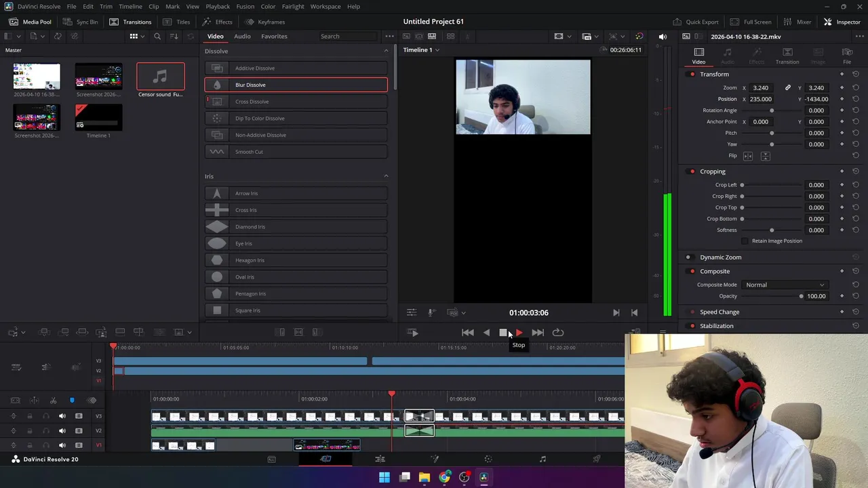868x488 pixels.
Task: Open the Titles panel
Action: [176, 22]
